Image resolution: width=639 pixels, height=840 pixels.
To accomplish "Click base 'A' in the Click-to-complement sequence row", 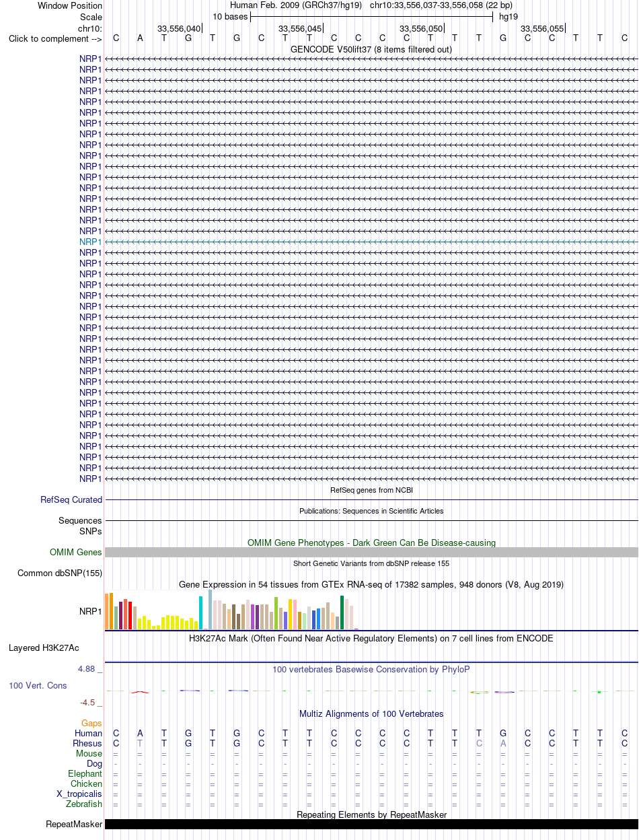I will coord(140,38).
